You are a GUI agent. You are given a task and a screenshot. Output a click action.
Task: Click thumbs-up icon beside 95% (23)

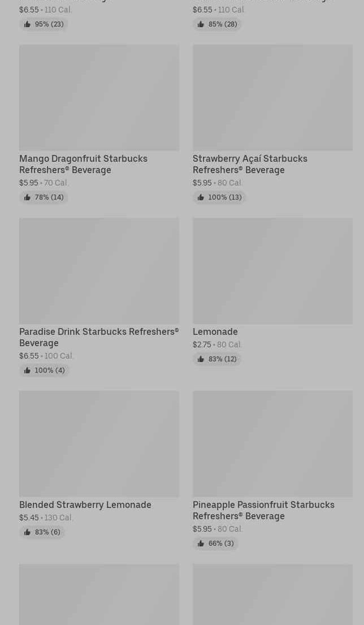tap(27, 24)
